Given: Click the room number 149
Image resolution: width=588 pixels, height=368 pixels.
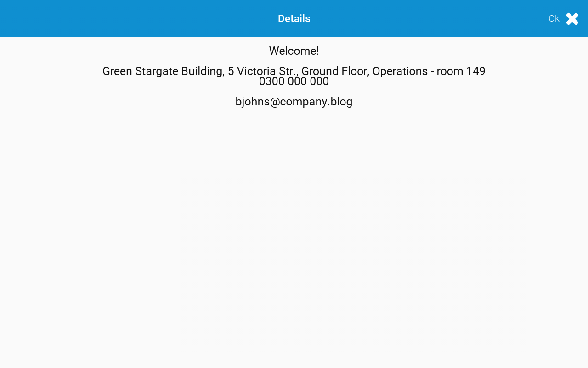Looking at the screenshot, I should click(475, 71).
